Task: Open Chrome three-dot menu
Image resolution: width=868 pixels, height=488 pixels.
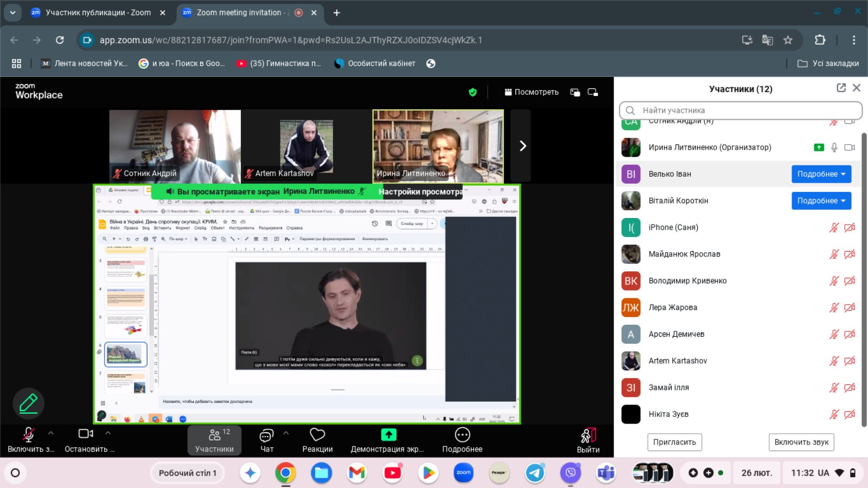Action: pyautogui.click(x=854, y=40)
